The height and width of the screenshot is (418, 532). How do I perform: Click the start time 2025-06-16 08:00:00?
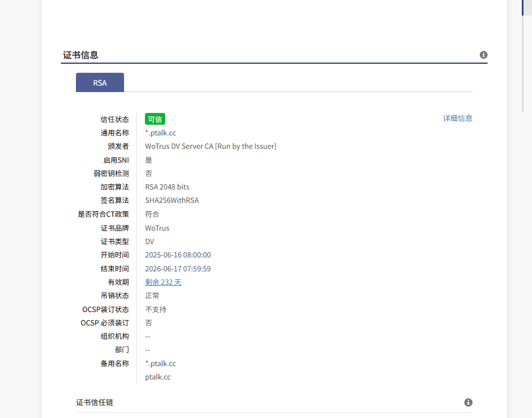178,255
